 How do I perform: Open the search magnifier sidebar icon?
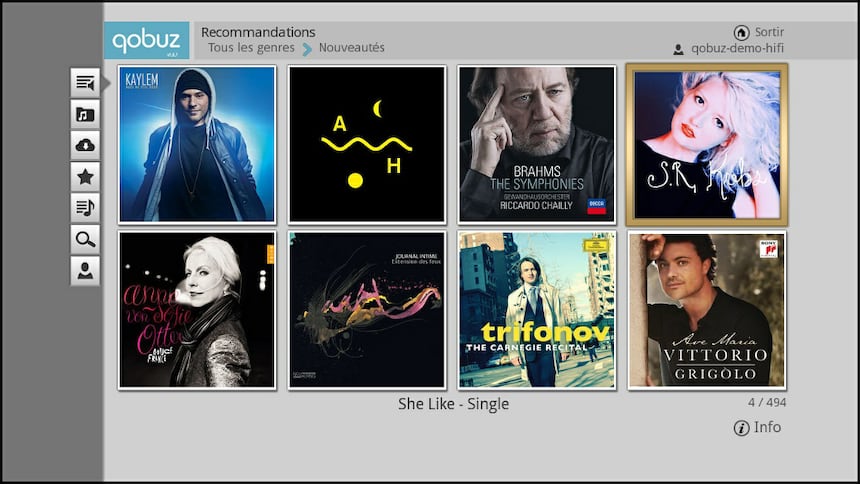(85, 239)
